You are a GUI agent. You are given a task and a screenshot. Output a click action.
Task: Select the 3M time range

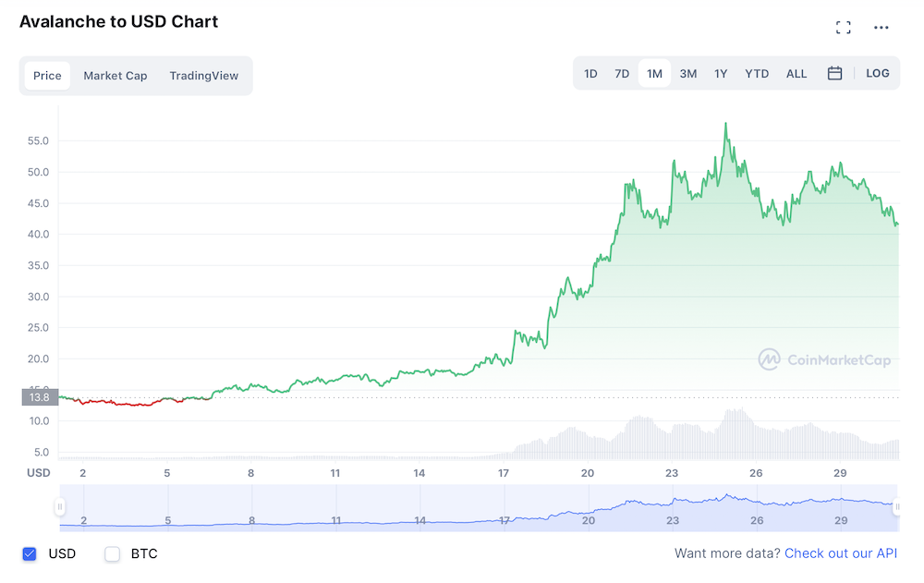pos(687,74)
